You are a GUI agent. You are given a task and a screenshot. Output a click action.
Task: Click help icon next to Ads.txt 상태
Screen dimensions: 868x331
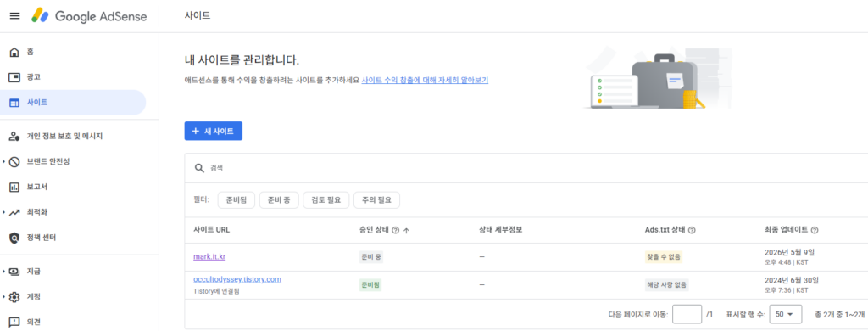click(692, 230)
